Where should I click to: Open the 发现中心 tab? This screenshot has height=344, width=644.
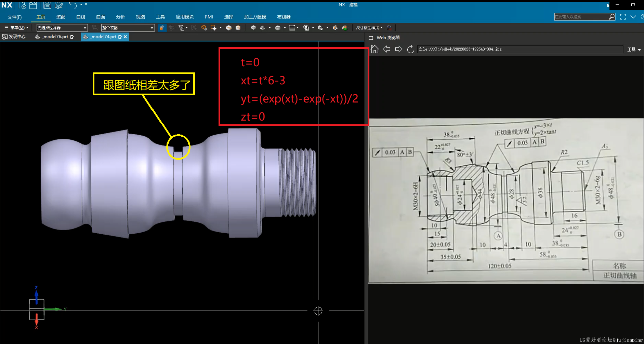click(x=14, y=37)
